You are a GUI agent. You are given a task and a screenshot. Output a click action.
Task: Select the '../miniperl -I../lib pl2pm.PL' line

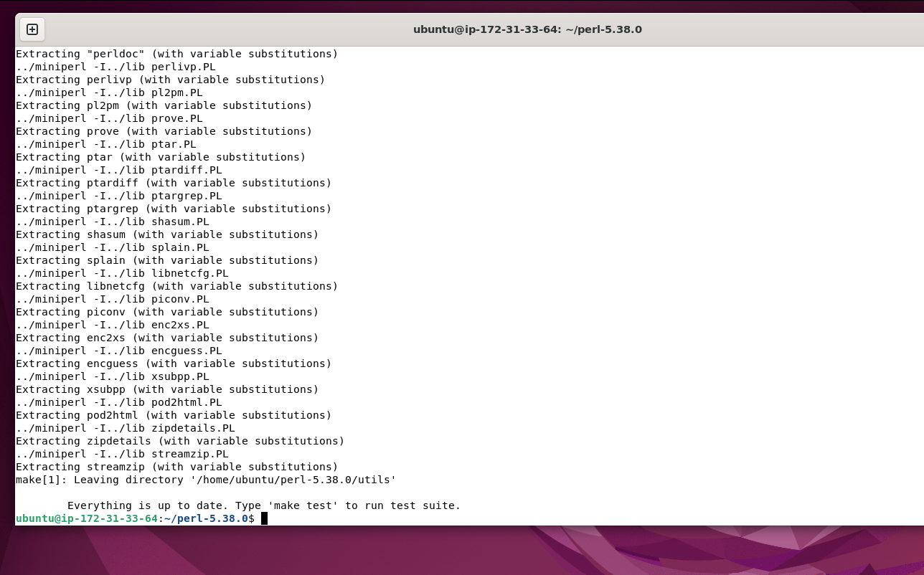(109, 92)
